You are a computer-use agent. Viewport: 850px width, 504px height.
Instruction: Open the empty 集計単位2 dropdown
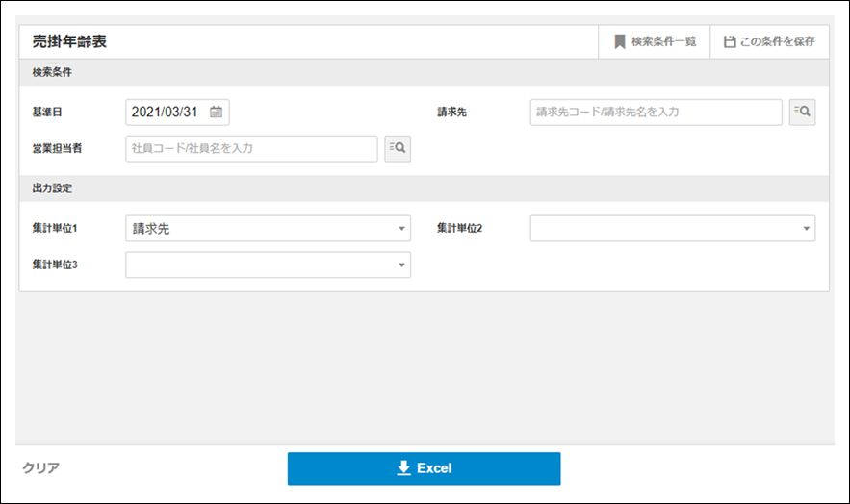pos(673,229)
